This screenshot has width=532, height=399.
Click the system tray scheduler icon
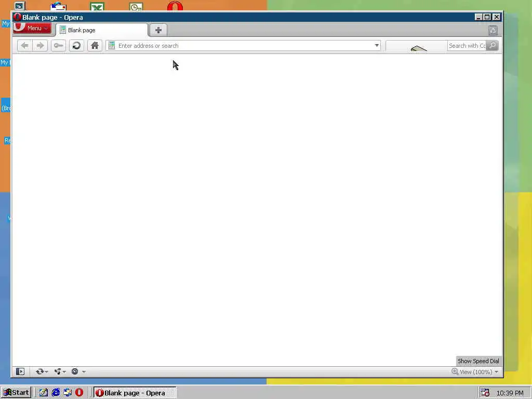point(485,393)
